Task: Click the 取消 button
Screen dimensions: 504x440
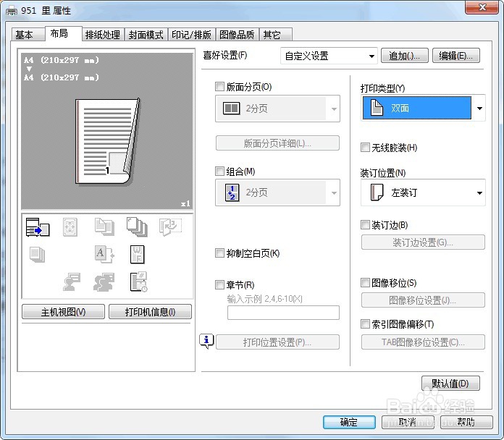Action: [408, 422]
